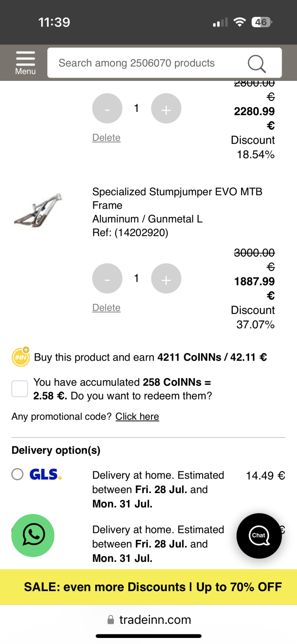Decrease Stumpjumper EVO frame quantity
The height and width of the screenshot is (644, 297).
click(x=107, y=279)
